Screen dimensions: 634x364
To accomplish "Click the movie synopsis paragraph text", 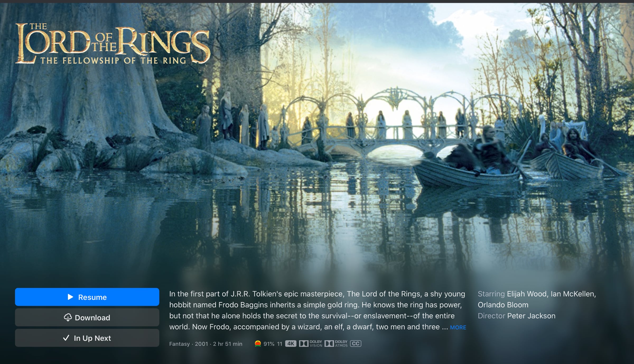I will click(x=318, y=310).
